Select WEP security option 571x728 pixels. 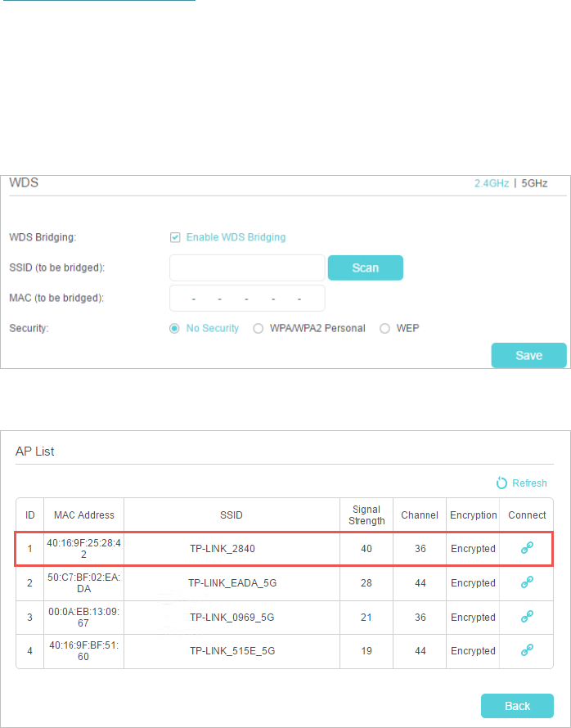(x=384, y=328)
